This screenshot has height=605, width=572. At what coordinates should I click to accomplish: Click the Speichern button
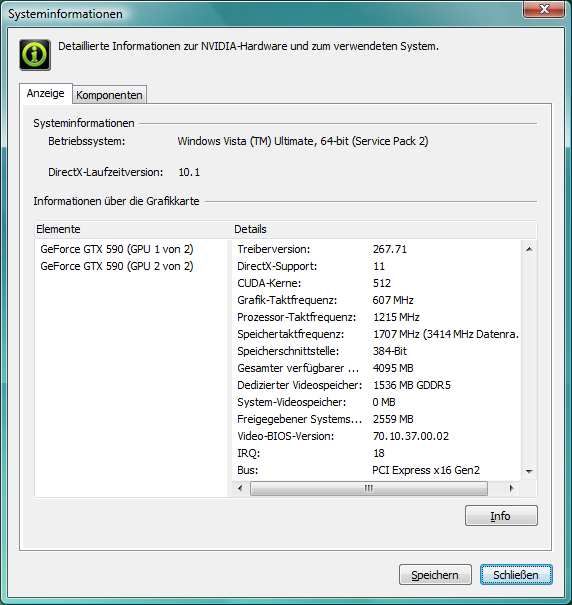click(x=435, y=575)
